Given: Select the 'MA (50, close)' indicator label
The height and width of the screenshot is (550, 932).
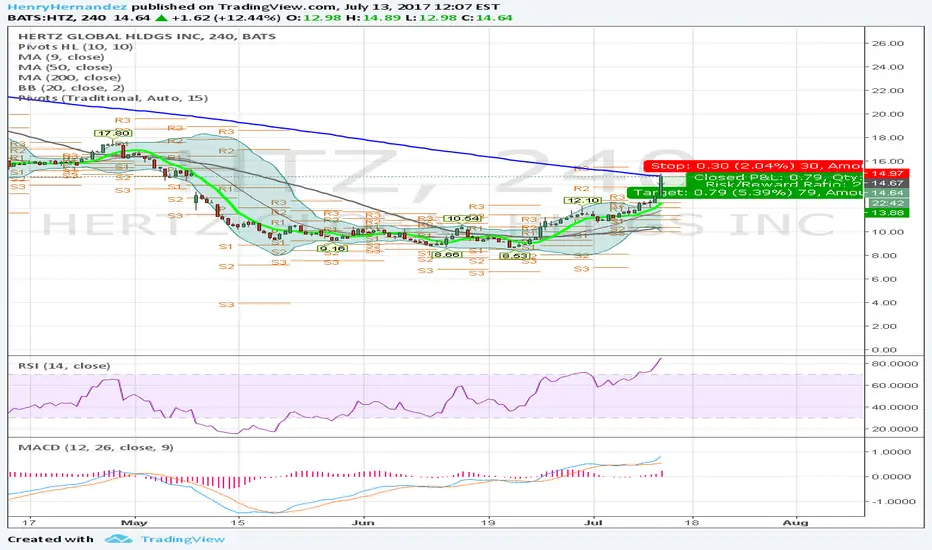Looking at the screenshot, I should pos(65,67).
